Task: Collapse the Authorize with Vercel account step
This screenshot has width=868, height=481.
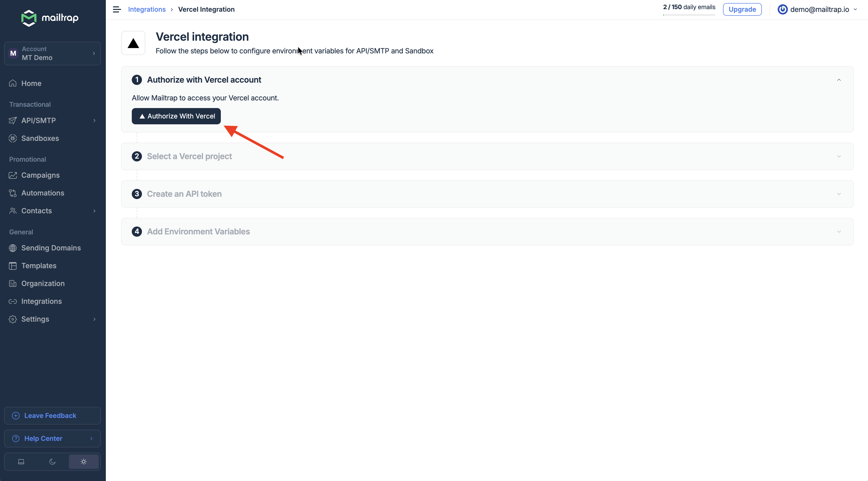Action: 839,80
